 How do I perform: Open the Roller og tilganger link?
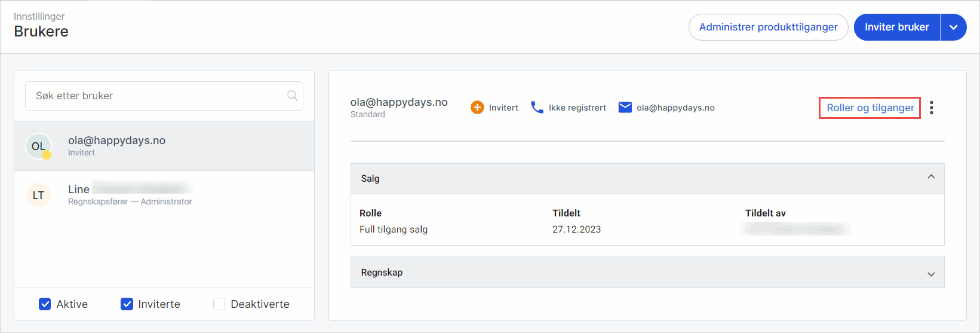870,108
